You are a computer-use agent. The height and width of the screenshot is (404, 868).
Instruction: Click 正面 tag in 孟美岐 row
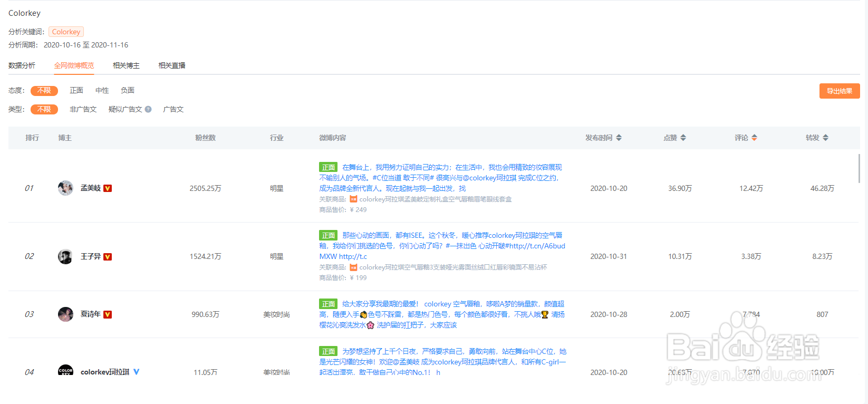[329, 167]
